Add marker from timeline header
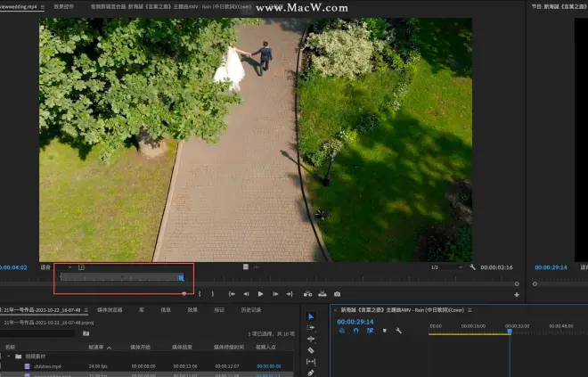Viewport: 588px width, 377px height. point(384,331)
